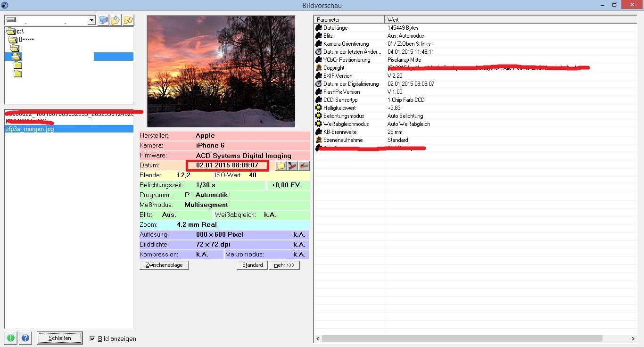Uncheck the Bild anzeigen checkbox
This screenshot has width=644, height=347.
click(x=92, y=339)
